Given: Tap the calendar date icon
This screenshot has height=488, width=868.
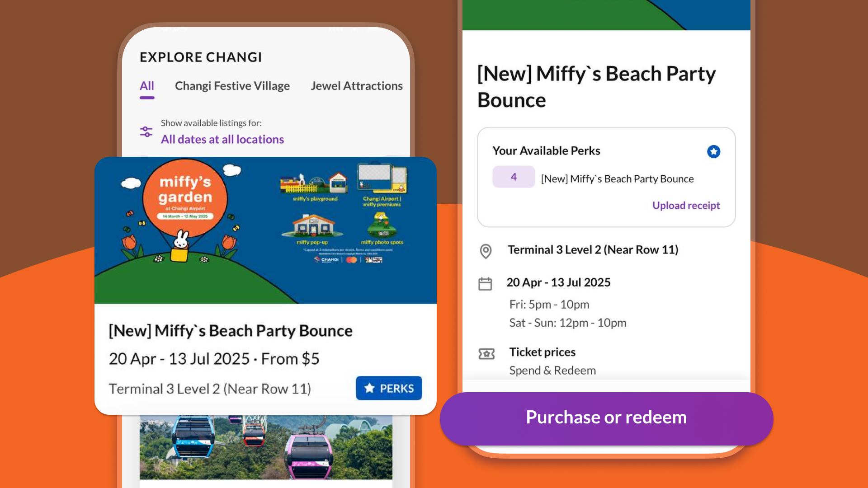Looking at the screenshot, I should (x=485, y=284).
